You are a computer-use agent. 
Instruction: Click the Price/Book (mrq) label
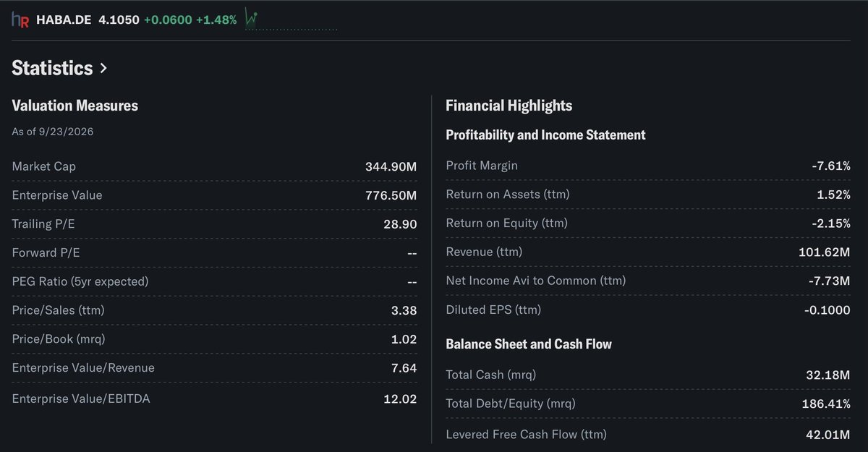pos(58,339)
